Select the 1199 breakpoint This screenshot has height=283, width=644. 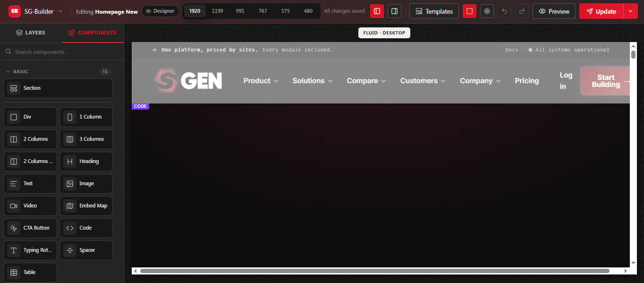[217, 11]
